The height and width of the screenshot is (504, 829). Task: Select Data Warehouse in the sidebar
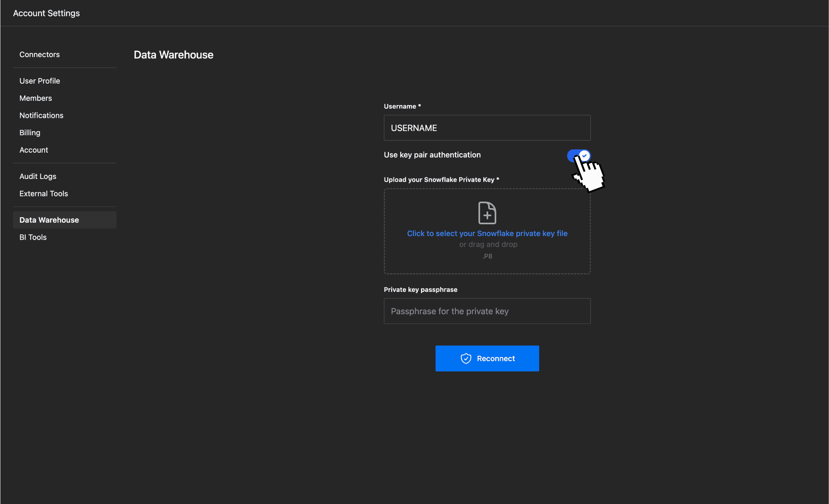(x=49, y=220)
